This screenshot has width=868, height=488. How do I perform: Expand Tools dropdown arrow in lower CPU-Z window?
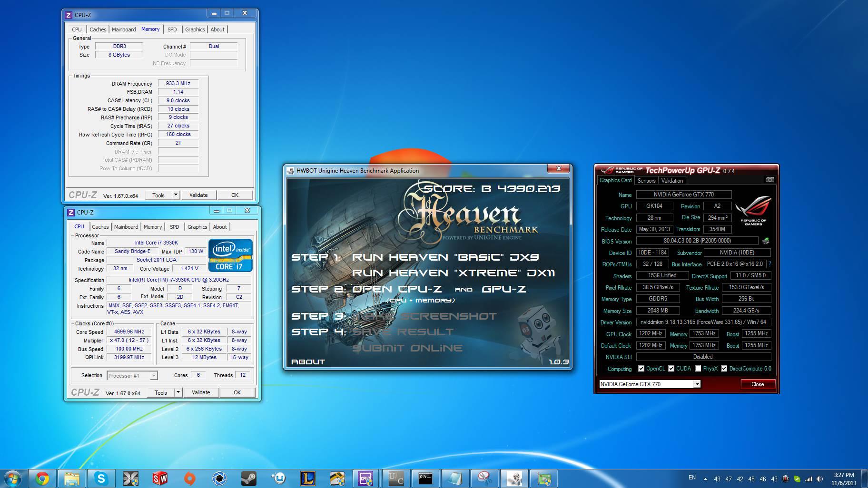point(178,392)
